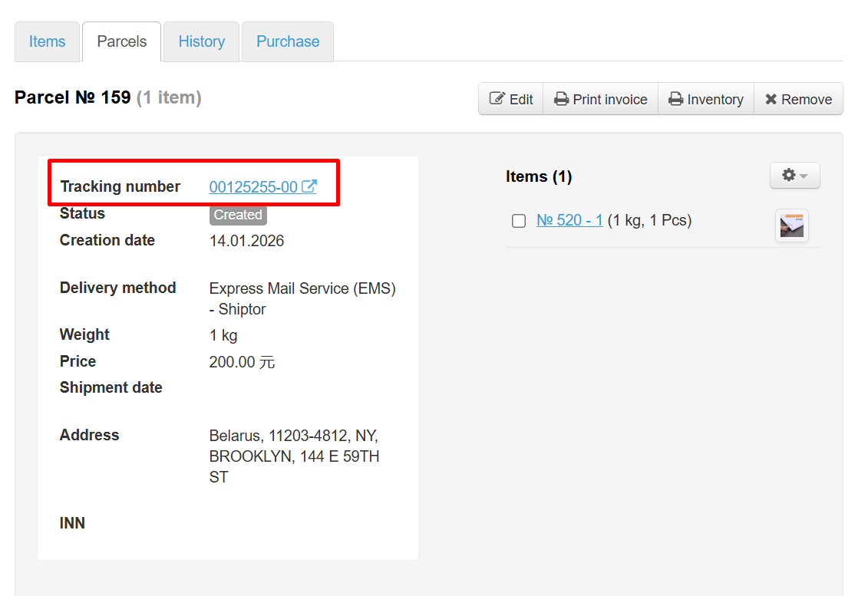This screenshot has width=868, height=596.
Task: Click the printer icon beside Print invoice
Action: click(x=562, y=99)
